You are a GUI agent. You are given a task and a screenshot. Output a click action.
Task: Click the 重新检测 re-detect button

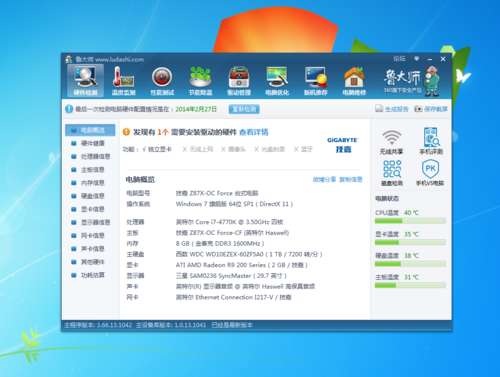click(244, 109)
